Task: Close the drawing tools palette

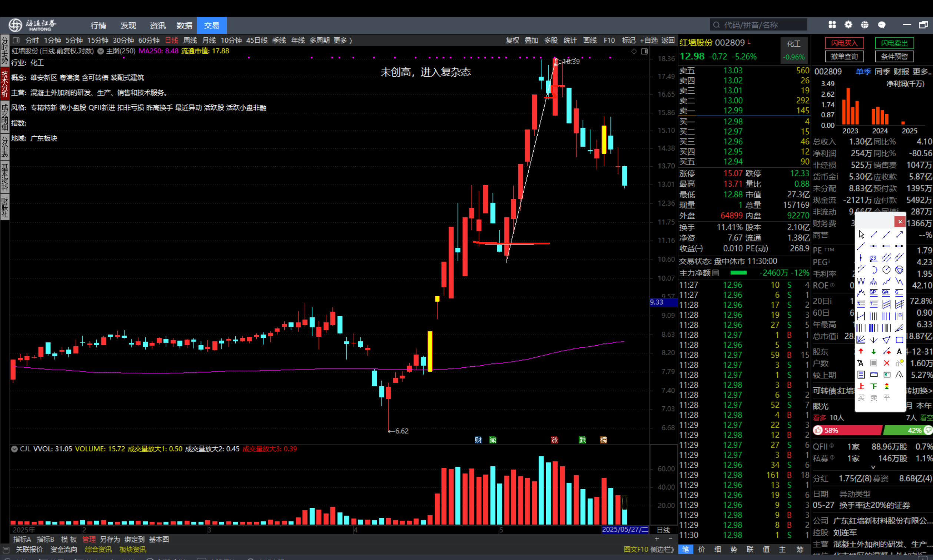Action: tap(900, 221)
